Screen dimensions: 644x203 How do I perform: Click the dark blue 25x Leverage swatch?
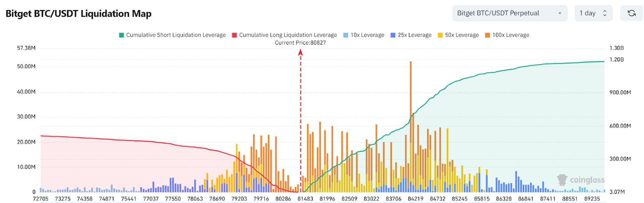tap(393, 35)
